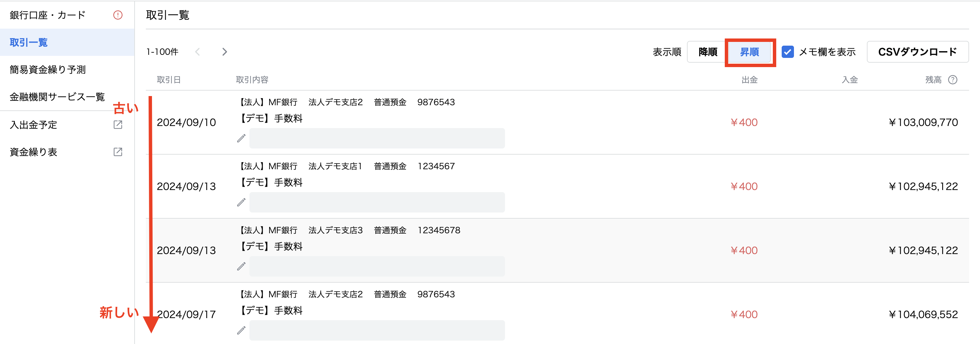This screenshot has height=344, width=980.
Task: Click the red alert icon beside 銀行口座・カード
Action: tap(118, 15)
